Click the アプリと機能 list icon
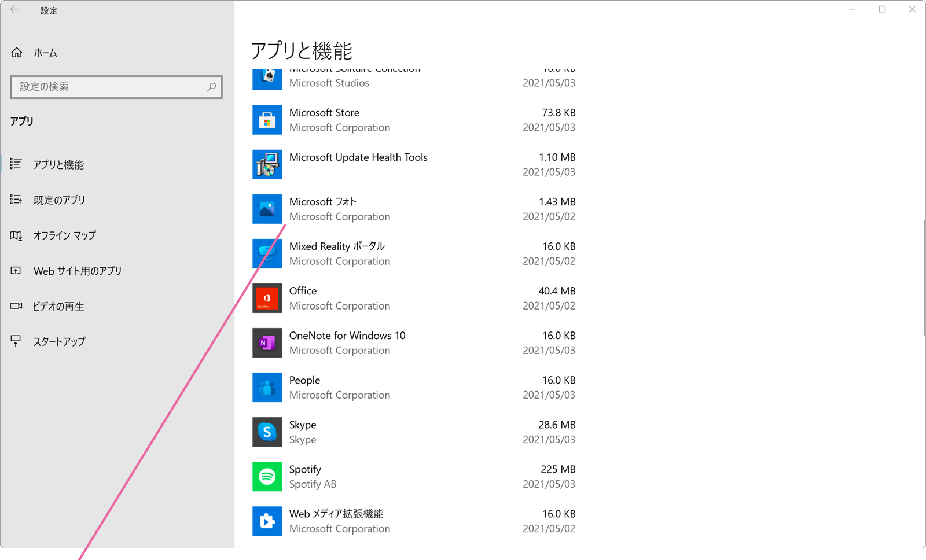This screenshot has width=926, height=560. click(x=16, y=164)
